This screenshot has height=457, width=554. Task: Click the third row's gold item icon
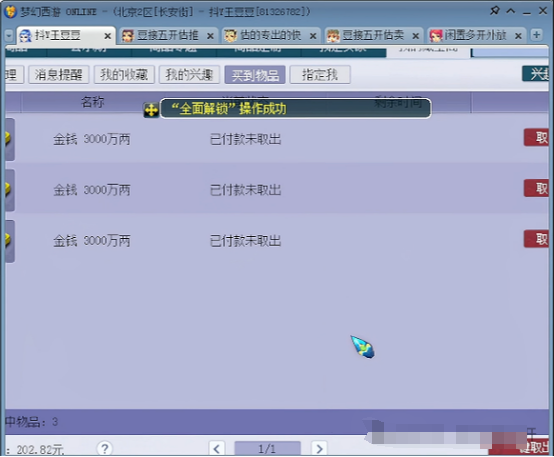tap(10, 241)
